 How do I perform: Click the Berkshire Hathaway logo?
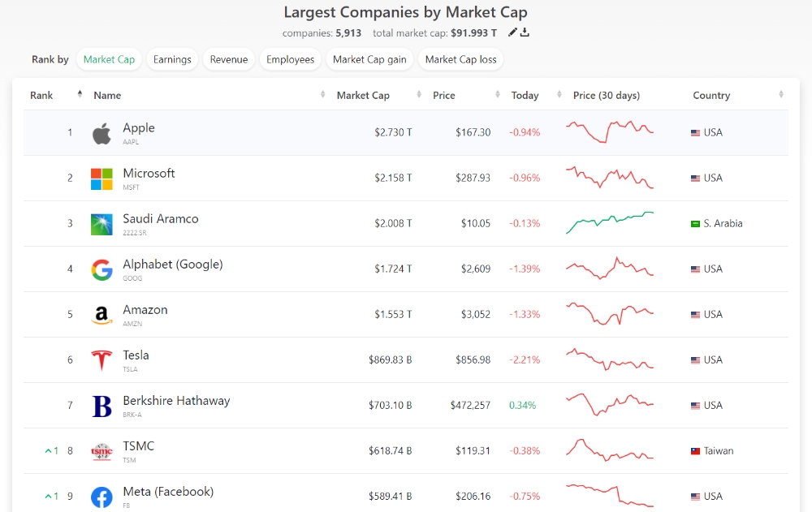[101, 406]
